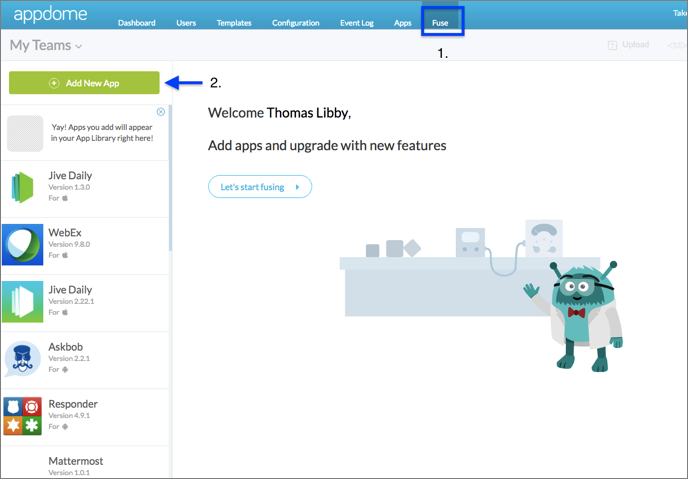This screenshot has width=688, height=479.
Task: Click the plus icon in Add New App
Action: [54, 83]
